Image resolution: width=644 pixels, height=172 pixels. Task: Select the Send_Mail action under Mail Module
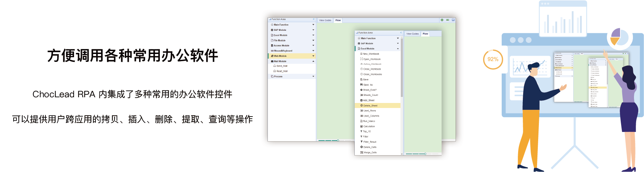[x=282, y=66]
